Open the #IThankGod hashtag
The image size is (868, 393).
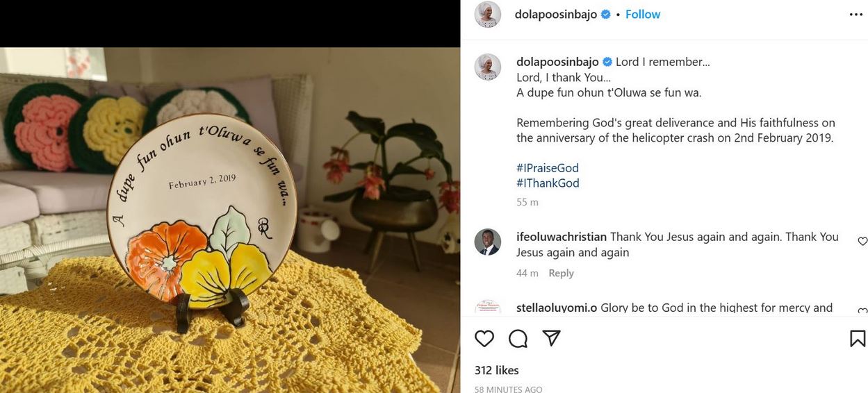click(548, 183)
